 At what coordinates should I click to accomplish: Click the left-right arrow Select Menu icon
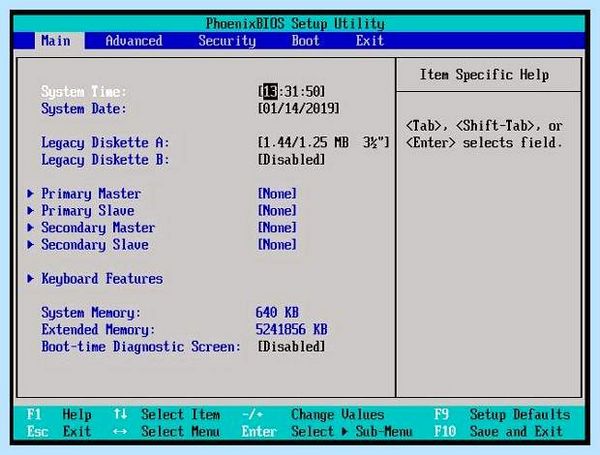click(120, 432)
